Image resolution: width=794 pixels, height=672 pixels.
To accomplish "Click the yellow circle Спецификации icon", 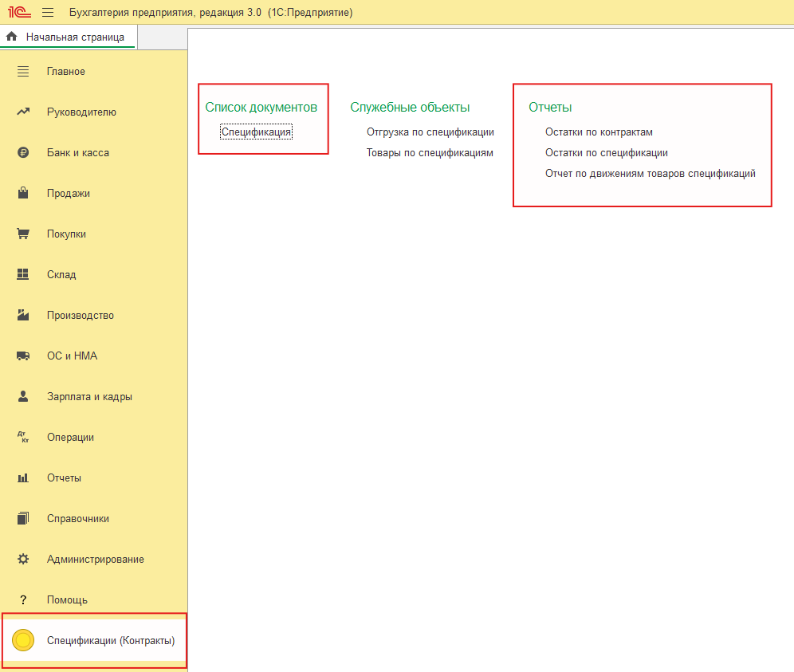I will pos(23,640).
